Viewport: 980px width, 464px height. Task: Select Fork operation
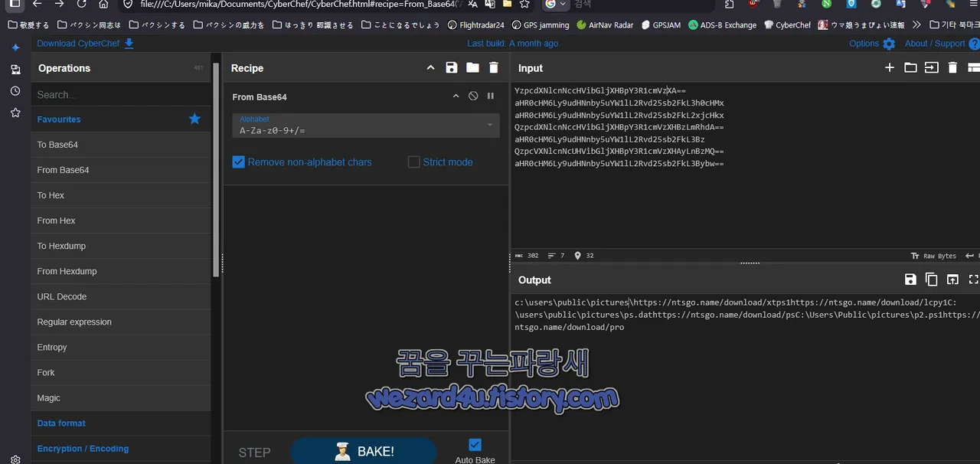[120, 372]
